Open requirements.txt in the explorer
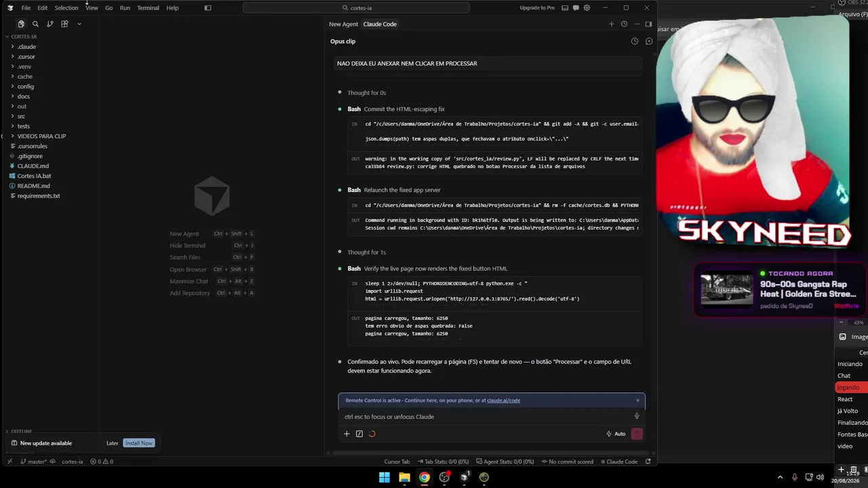This screenshot has width=868, height=488. click(51, 196)
